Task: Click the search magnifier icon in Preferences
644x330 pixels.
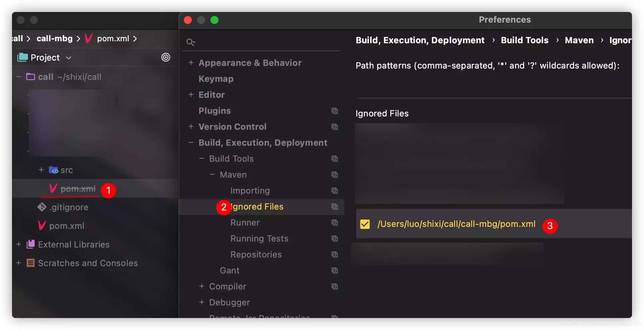Action: 190,42
